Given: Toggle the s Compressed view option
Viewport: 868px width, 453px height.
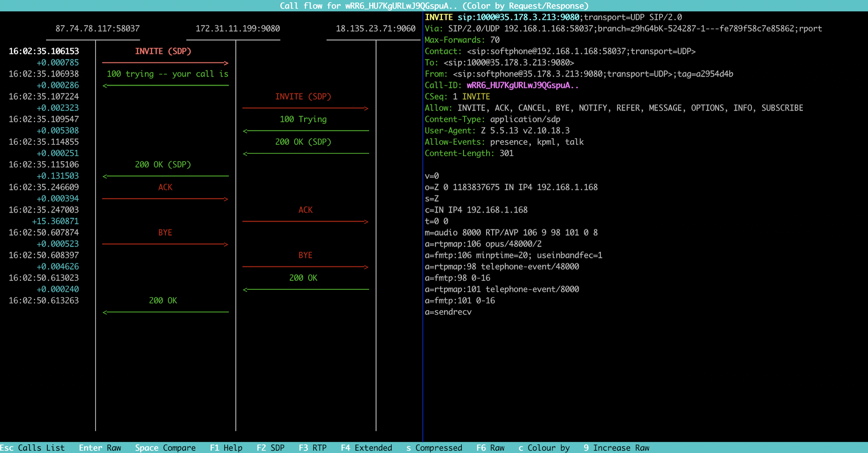Looking at the screenshot, I should (x=434, y=448).
